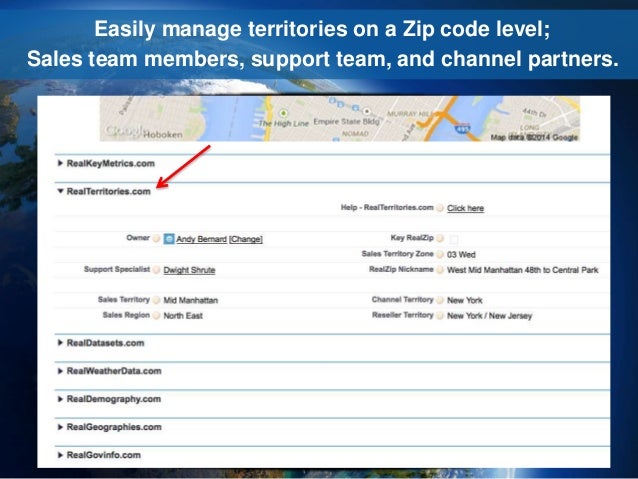This screenshot has width=638, height=479.
Task: Select the 'New York / New Jersey' reseller value
Action: [x=489, y=316]
